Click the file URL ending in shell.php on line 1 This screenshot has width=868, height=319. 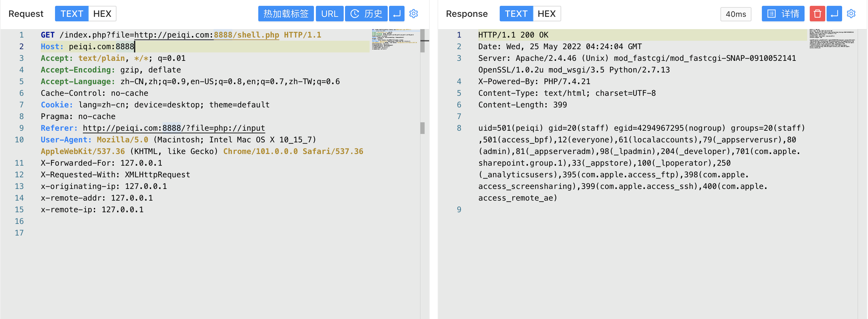coord(206,35)
